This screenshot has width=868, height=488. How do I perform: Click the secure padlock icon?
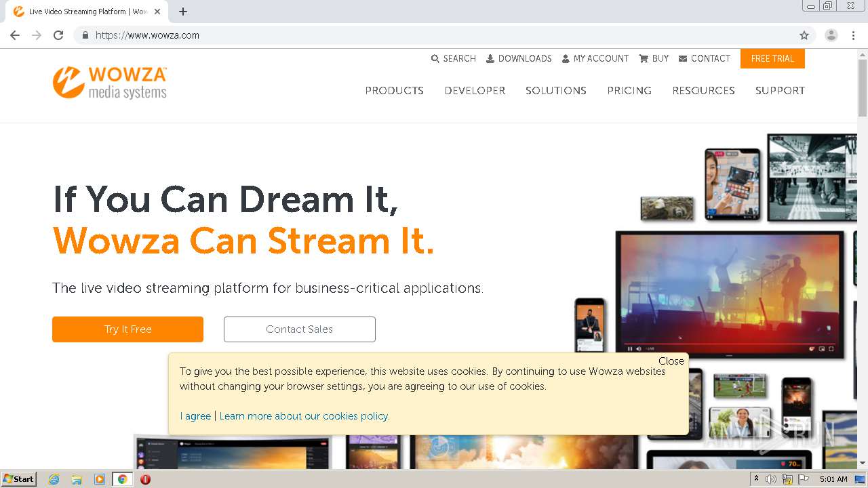click(85, 35)
